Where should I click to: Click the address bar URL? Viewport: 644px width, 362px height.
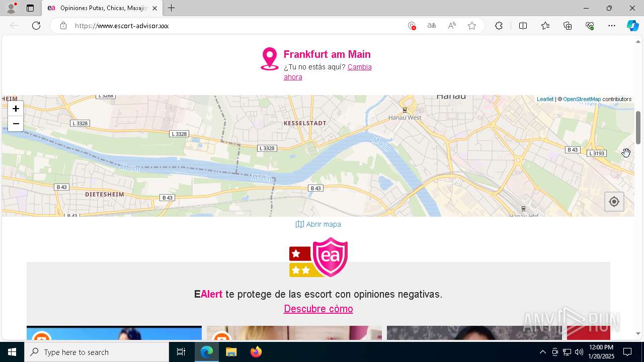(x=122, y=26)
